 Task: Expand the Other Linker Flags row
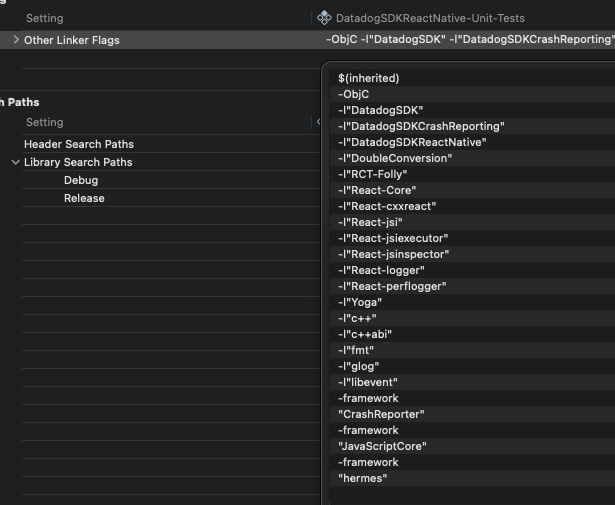click(16, 40)
